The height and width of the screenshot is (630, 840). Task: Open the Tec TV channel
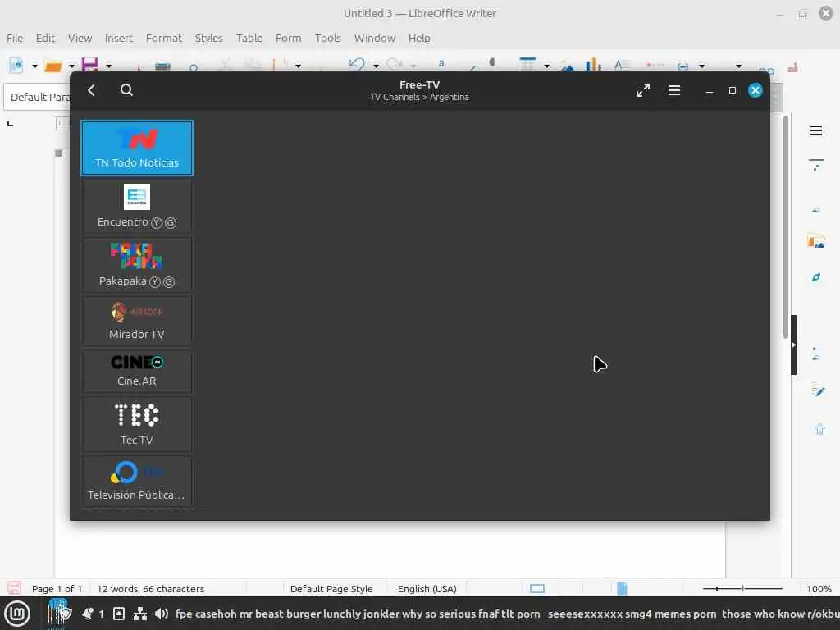click(137, 424)
